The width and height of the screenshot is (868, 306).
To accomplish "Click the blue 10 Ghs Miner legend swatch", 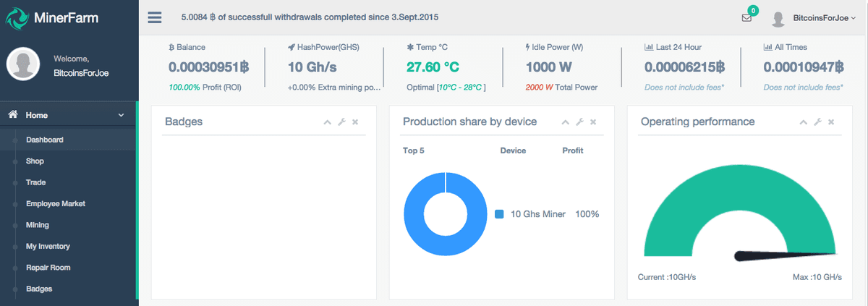I will [499, 214].
